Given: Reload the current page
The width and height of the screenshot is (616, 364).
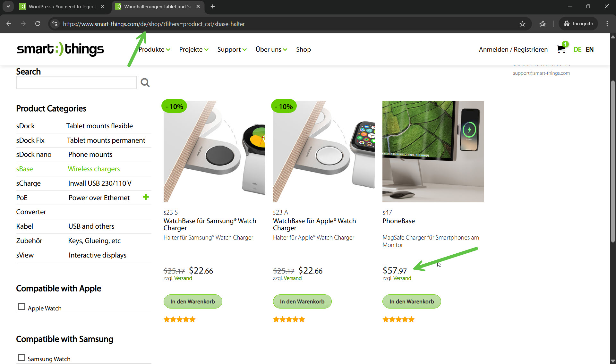Looking at the screenshot, I should [x=38, y=24].
